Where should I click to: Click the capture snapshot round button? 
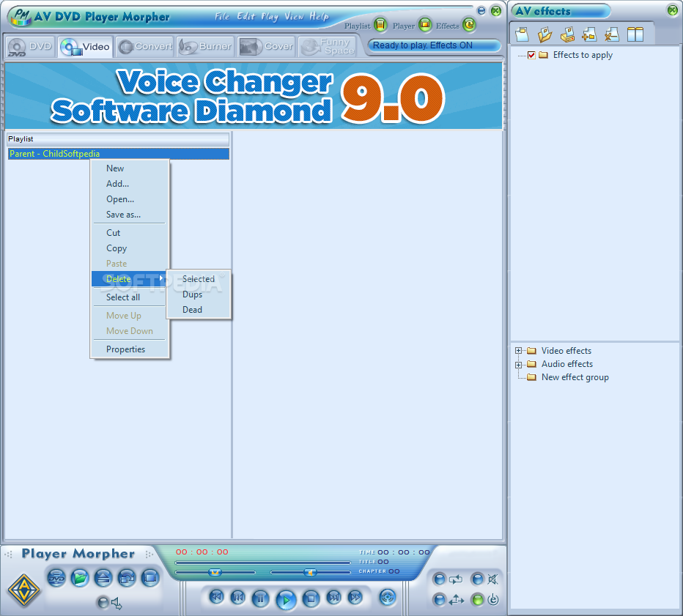click(x=127, y=578)
